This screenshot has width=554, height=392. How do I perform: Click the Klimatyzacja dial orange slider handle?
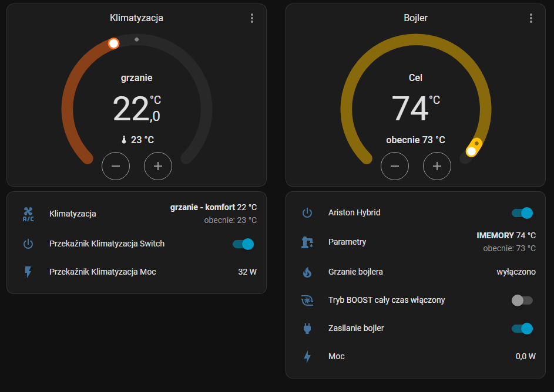point(114,43)
